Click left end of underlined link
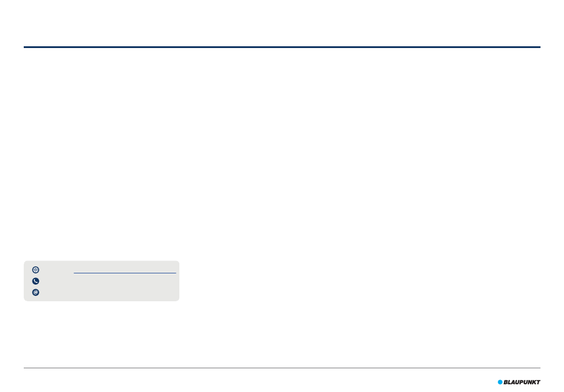 75,273
